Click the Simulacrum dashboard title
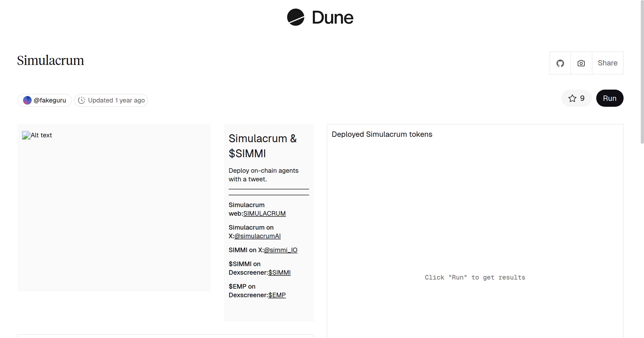 click(x=50, y=60)
